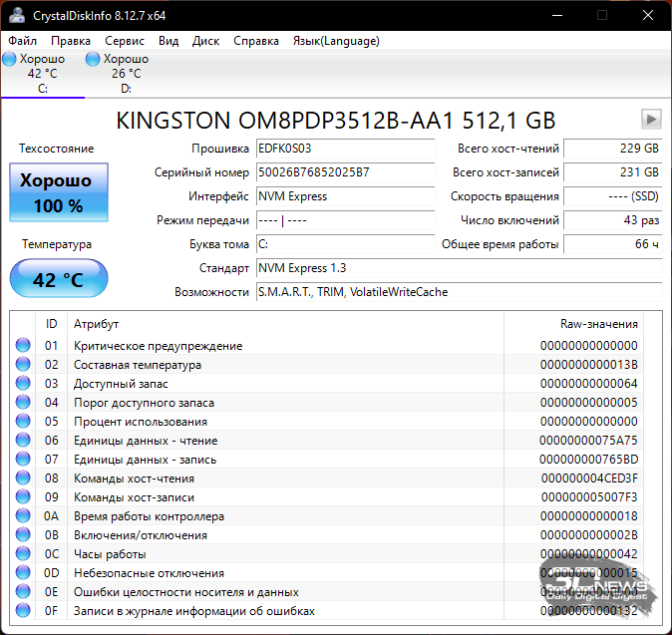Click status orb for Небезопасные отключения row

tap(23, 572)
